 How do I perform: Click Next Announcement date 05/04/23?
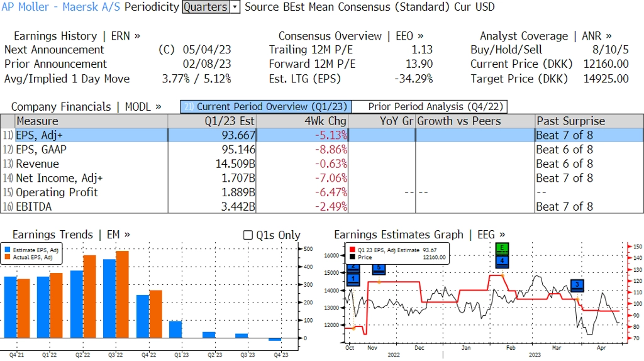[207, 50]
